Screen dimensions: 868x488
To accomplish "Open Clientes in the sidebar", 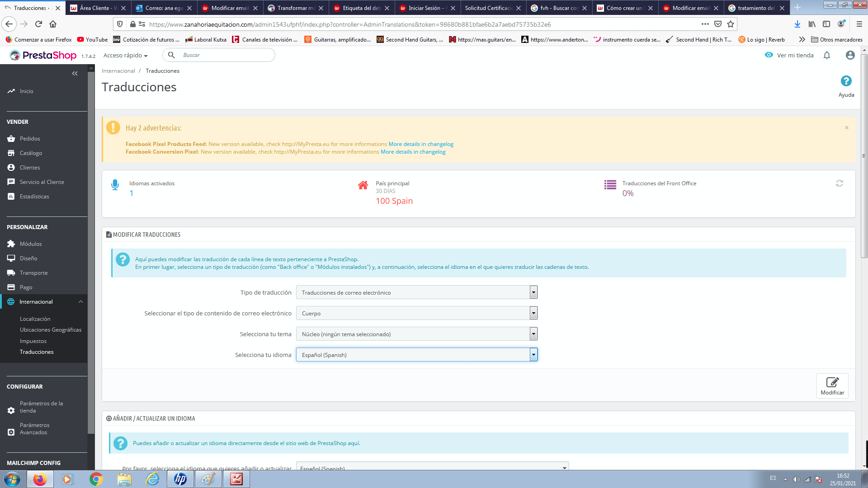I will click(30, 167).
